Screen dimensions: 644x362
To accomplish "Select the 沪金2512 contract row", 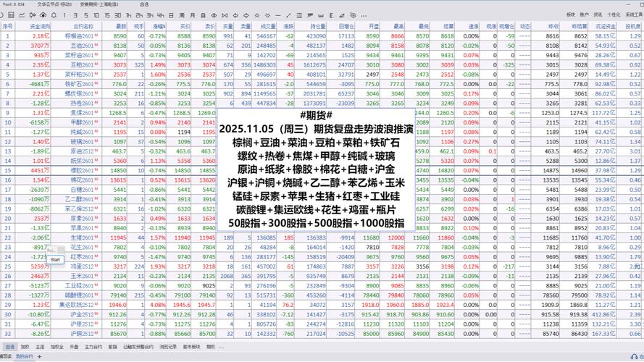I will [x=322, y=314].
